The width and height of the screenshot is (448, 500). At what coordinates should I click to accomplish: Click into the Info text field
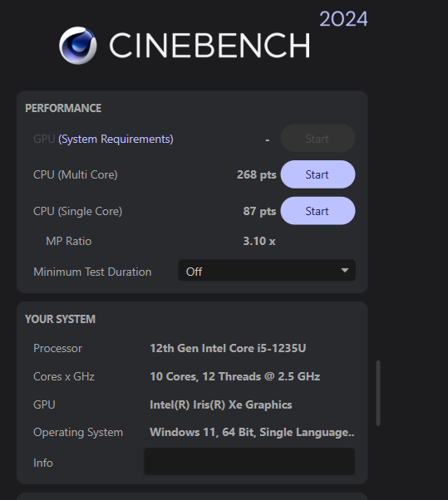pos(249,461)
